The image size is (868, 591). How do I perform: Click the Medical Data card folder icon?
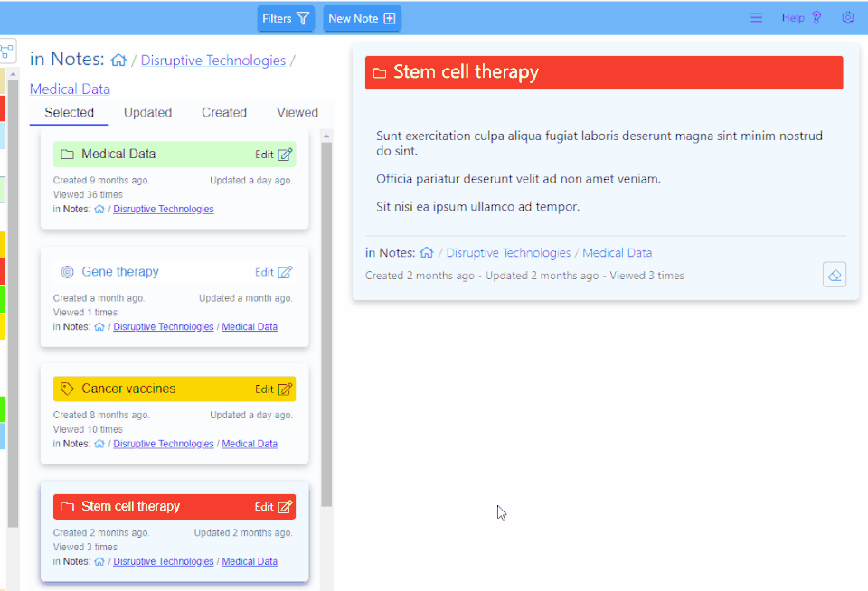(67, 155)
